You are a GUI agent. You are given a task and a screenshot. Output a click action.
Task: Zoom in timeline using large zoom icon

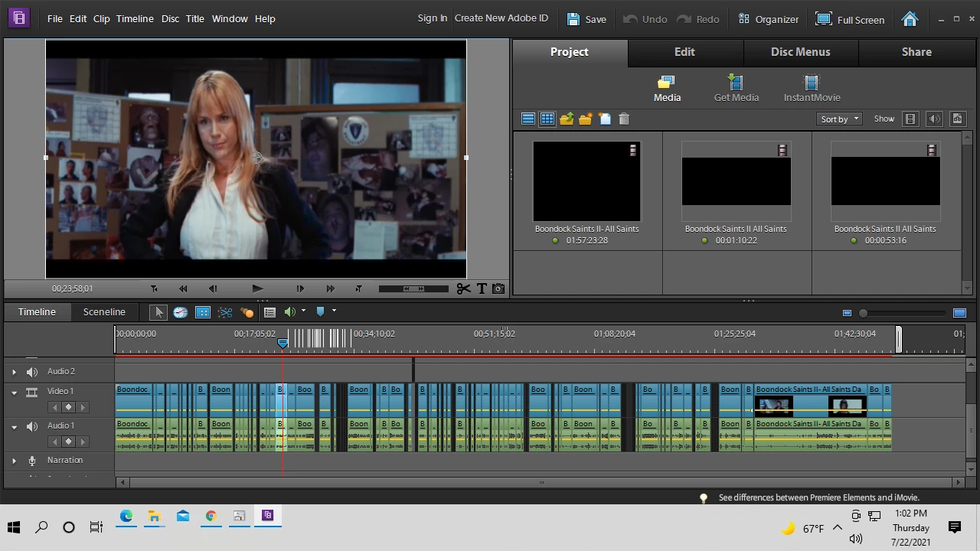click(x=959, y=312)
